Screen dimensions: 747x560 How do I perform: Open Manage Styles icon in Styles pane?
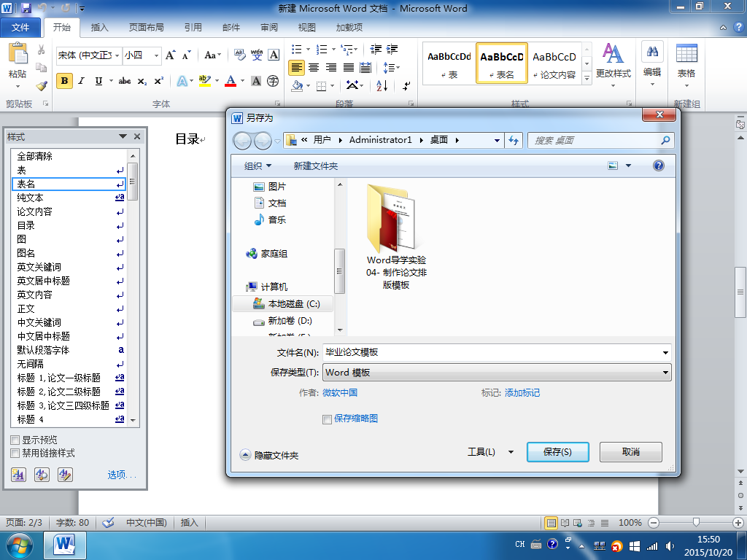point(65,474)
